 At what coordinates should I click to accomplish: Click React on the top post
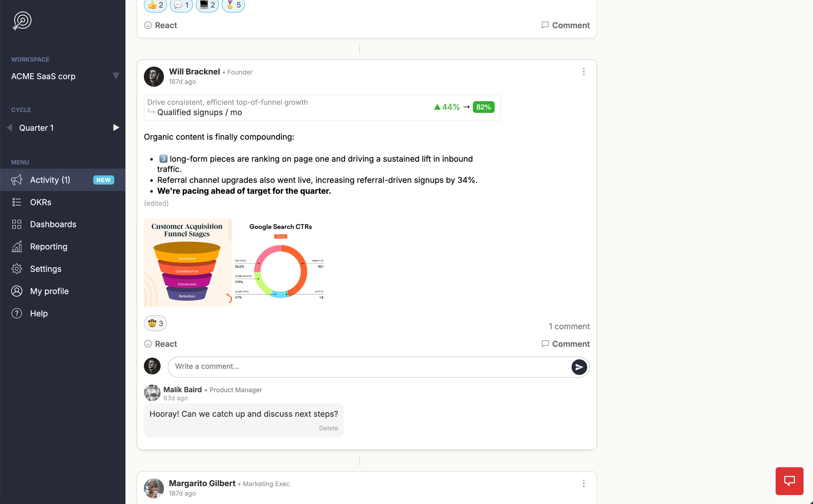point(161,25)
